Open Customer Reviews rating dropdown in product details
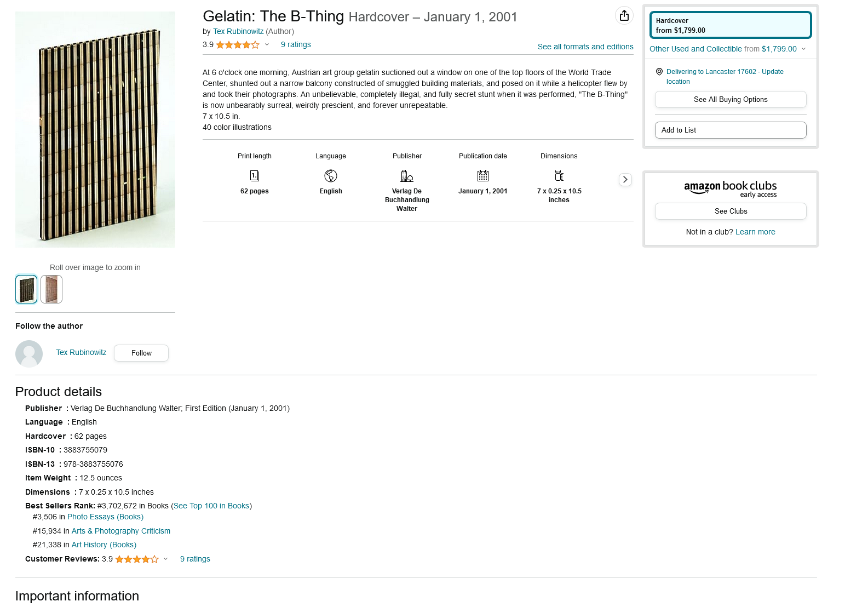The height and width of the screenshot is (607, 868). (165, 559)
